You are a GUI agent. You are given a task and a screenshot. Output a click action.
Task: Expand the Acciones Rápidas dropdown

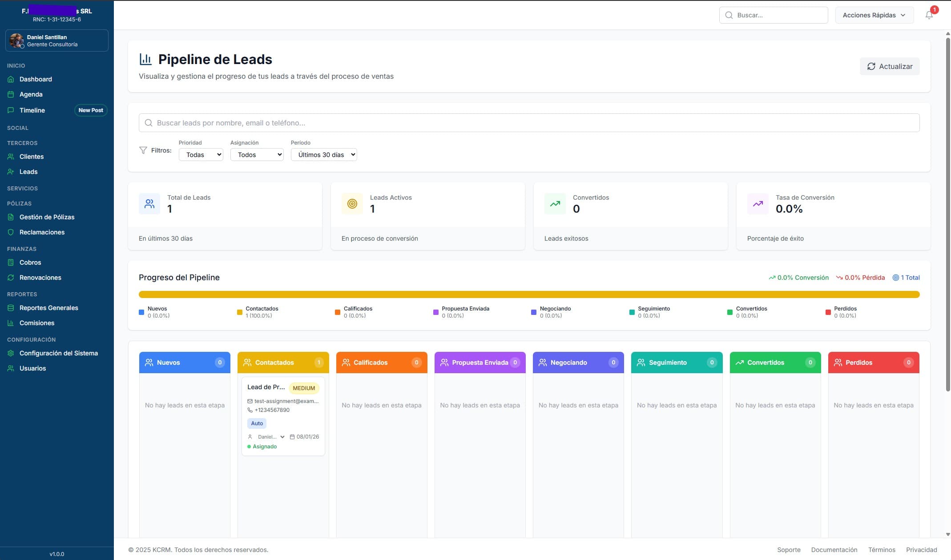[x=873, y=15]
